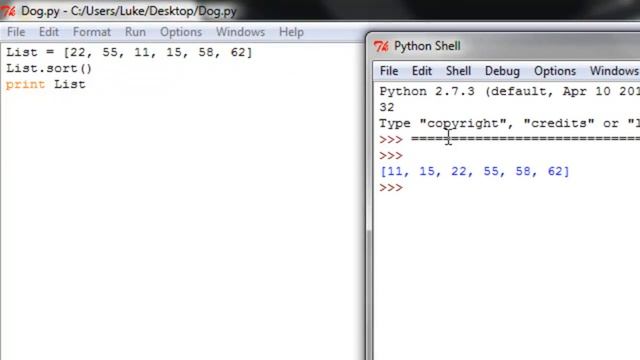Open the Options menu in Python Shell
This screenshot has width=640, height=360.
[555, 71]
